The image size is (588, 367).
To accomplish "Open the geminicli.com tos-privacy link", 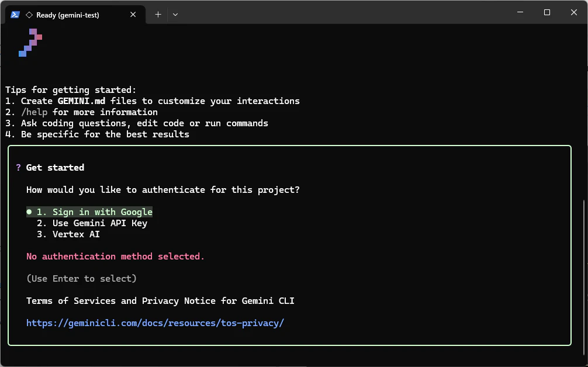I will click(x=155, y=323).
